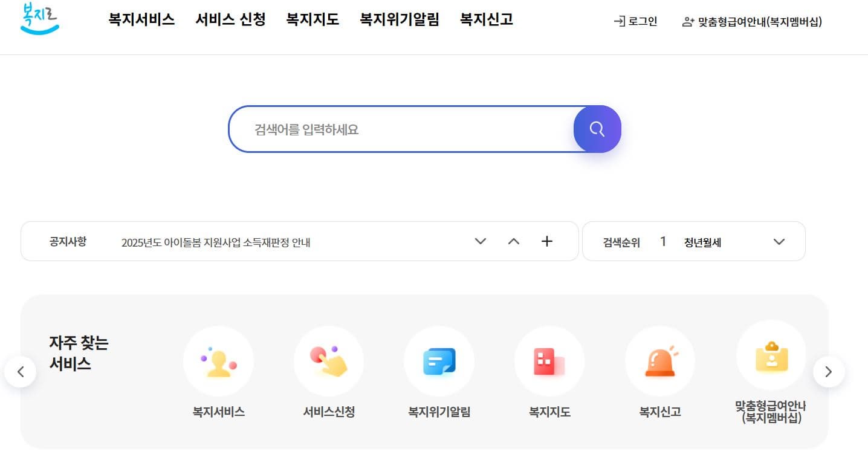Select the 청년월세 search ranking term
This screenshot has height=460, width=868.
702,243
